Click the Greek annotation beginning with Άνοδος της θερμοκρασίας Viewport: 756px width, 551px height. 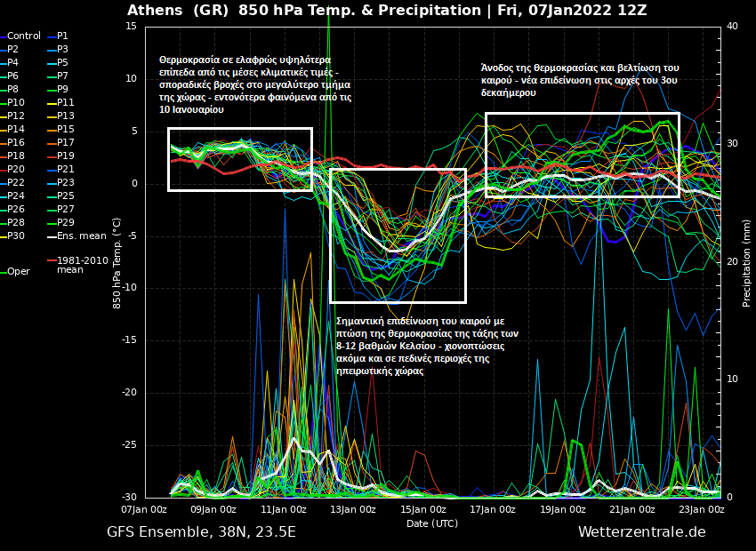(580, 80)
